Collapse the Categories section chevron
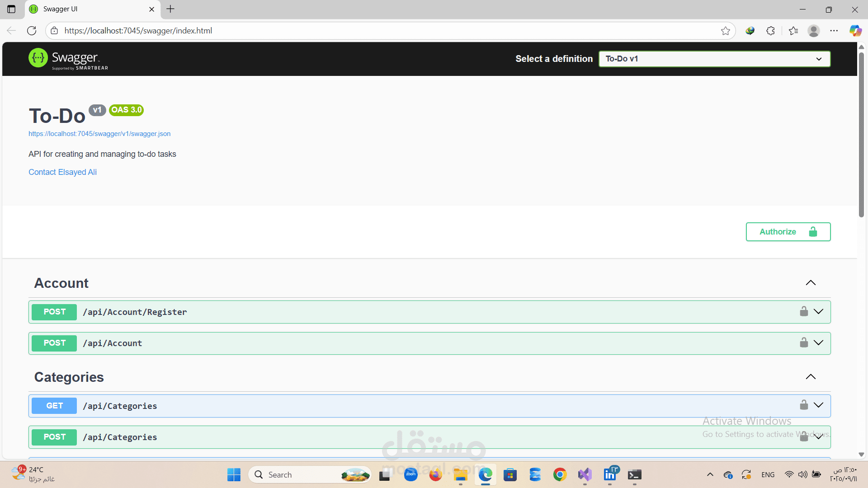The image size is (868, 488). click(811, 377)
